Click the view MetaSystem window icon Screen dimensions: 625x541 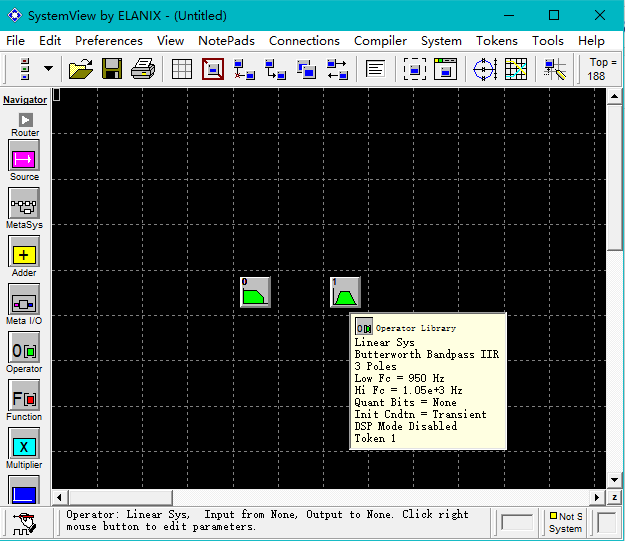pyautogui.click(x=446, y=69)
